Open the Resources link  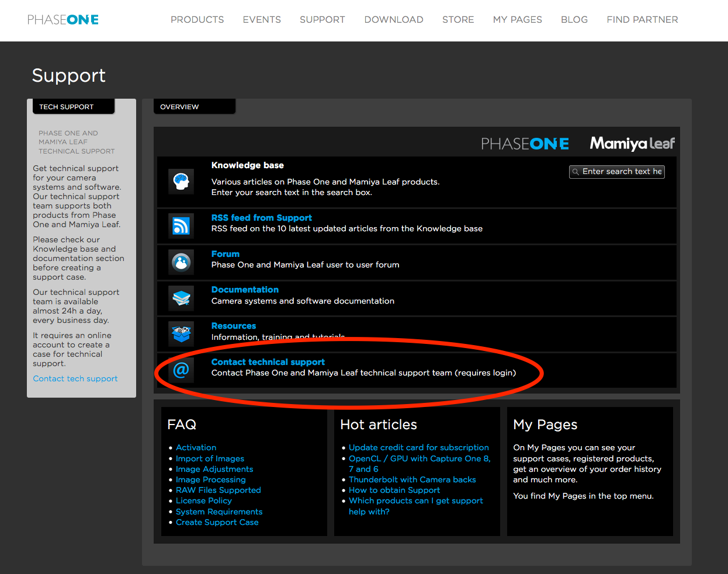[234, 326]
